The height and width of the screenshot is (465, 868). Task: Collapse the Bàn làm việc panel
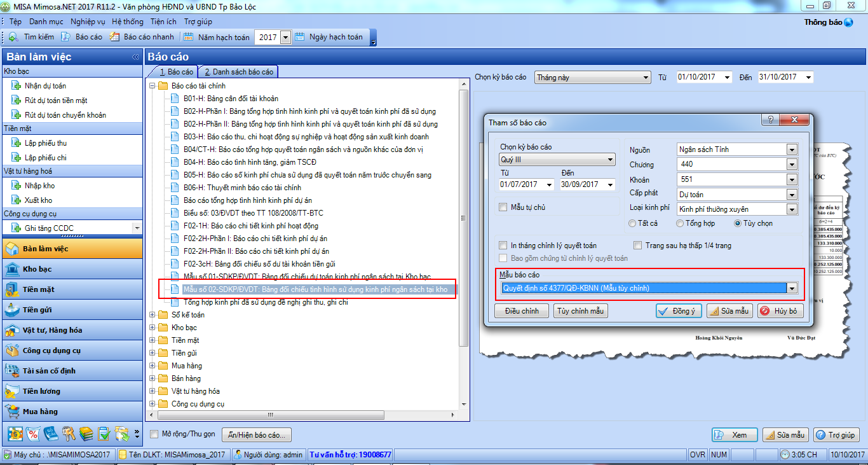(135, 57)
